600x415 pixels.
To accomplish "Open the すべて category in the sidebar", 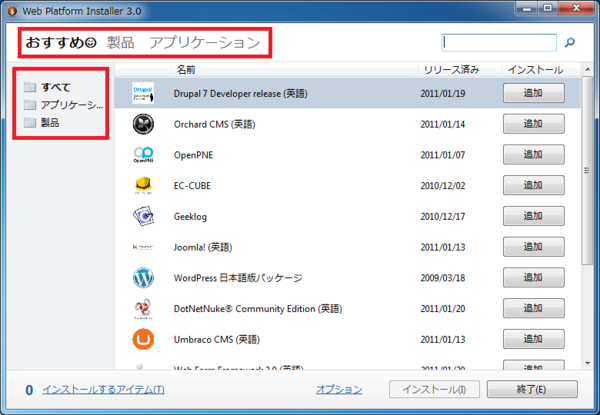I will coord(56,87).
